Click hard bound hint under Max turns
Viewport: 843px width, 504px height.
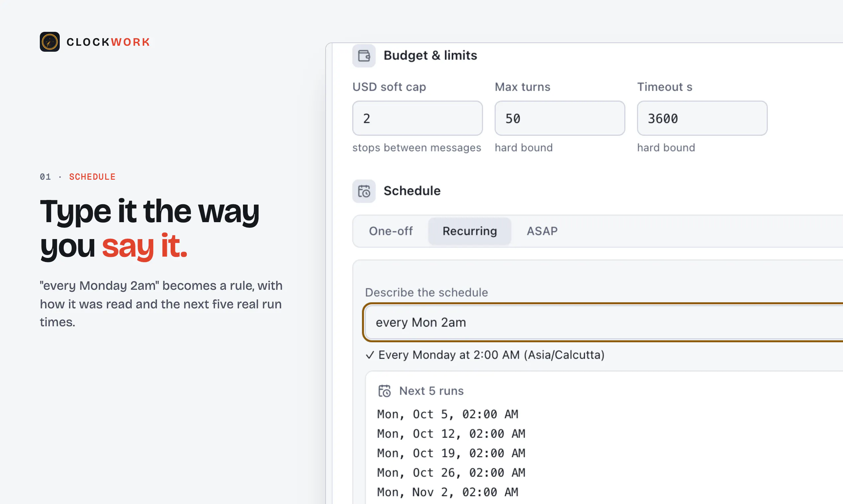coord(523,148)
